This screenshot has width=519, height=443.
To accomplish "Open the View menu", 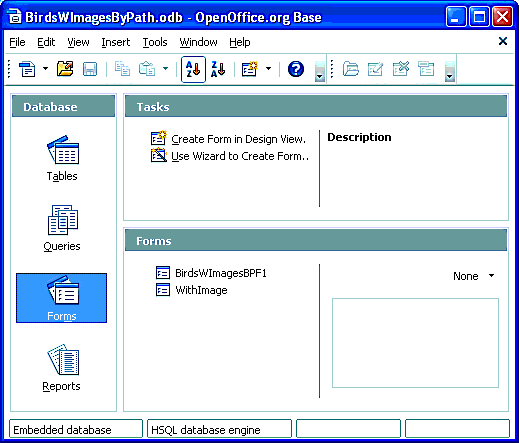I will (78, 42).
